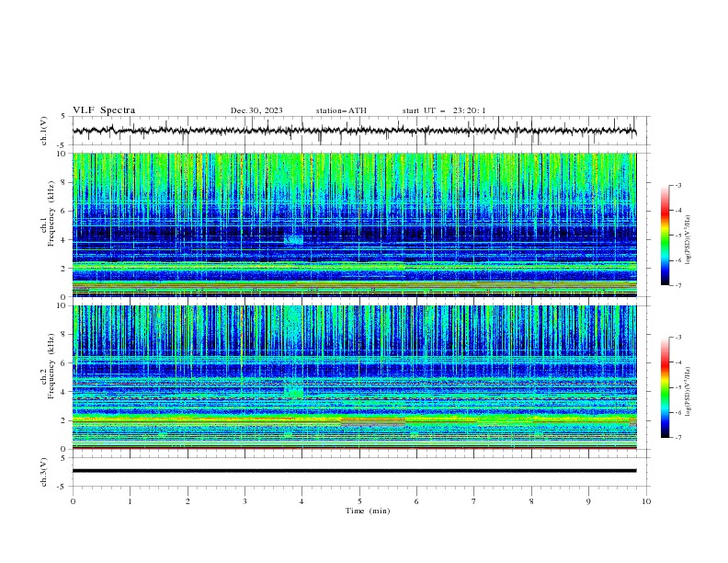
Task: Click time axis tick label "9"
Action: click(588, 501)
